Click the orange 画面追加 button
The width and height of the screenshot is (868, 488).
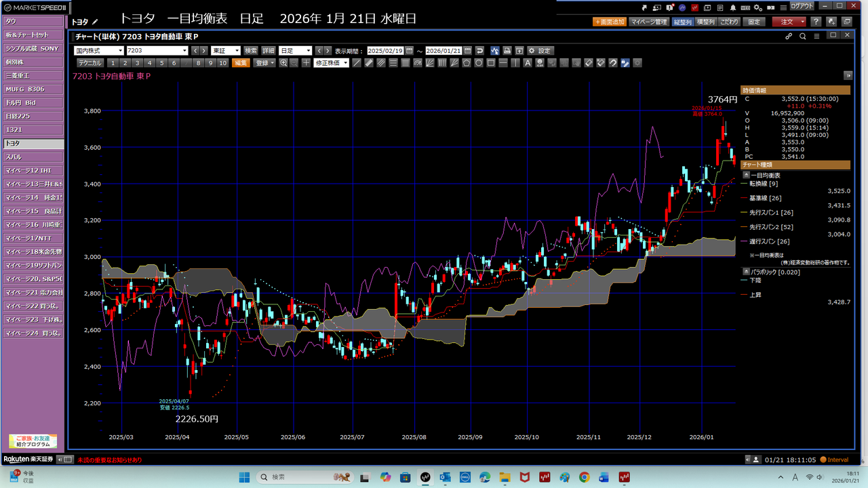pos(609,22)
